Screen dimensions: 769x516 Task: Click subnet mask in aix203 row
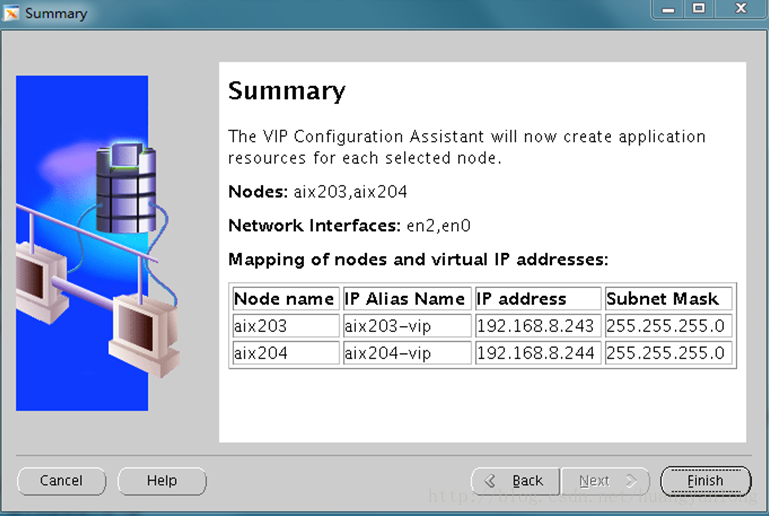668,326
